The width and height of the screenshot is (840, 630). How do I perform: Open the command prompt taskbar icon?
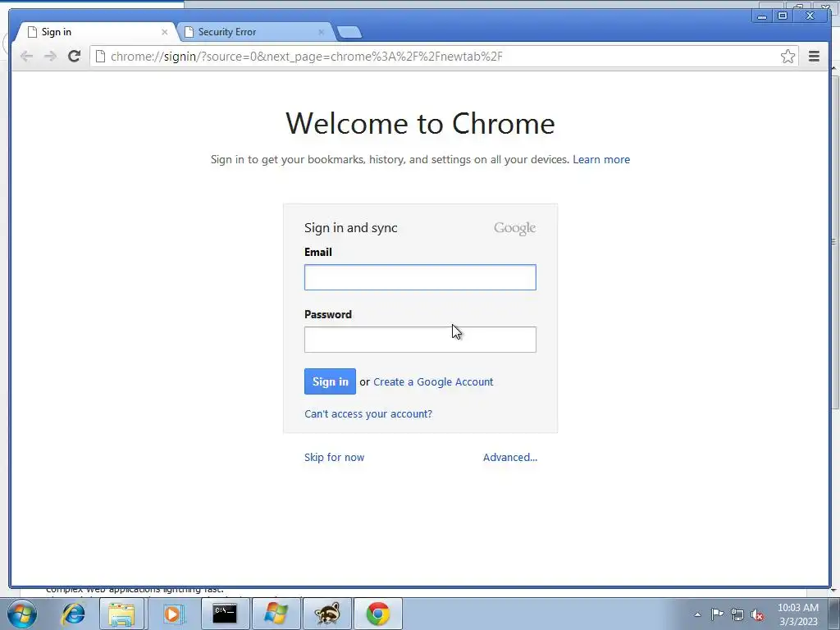click(224, 614)
